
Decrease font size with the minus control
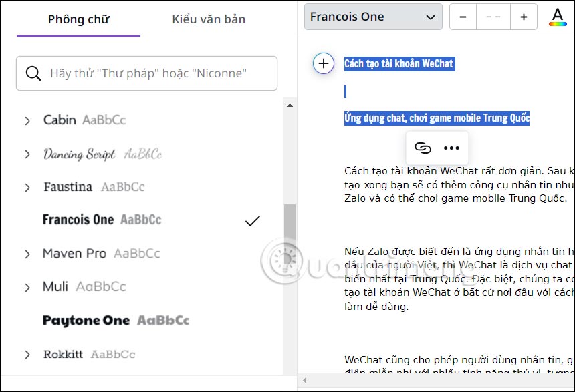point(463,17)
